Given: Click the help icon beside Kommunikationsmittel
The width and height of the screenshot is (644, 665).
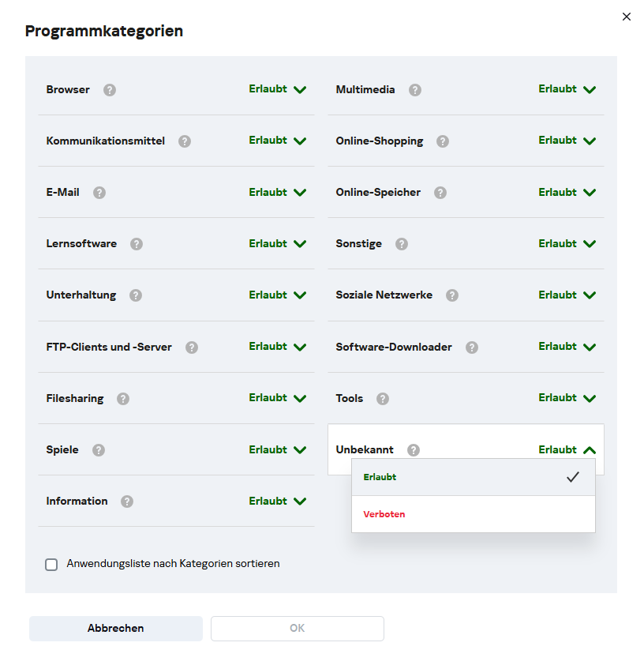Looking at the screenshot, I should click(x=185, y=141).
